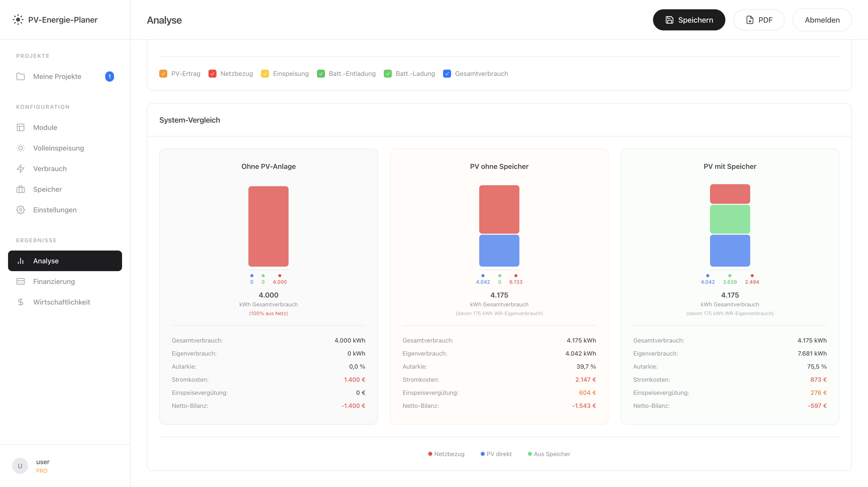Screen dimensions: 868x487
Task: Click the Verbrauch lightning bolt icon
Action: (x=21, y=169)
